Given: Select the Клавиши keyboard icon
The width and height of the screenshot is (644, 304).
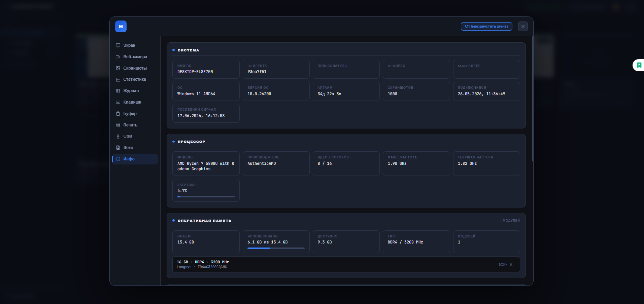Looking at the screenshot, I should tap(118, 102).
